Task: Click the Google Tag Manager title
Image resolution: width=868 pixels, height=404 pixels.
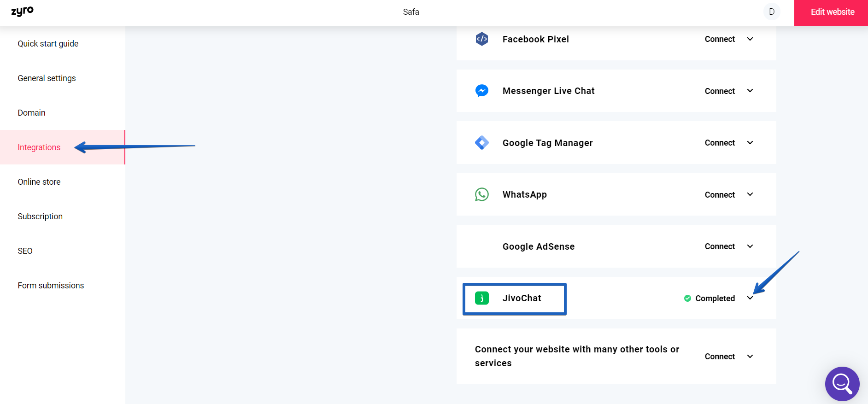Action: coord(548,143)
